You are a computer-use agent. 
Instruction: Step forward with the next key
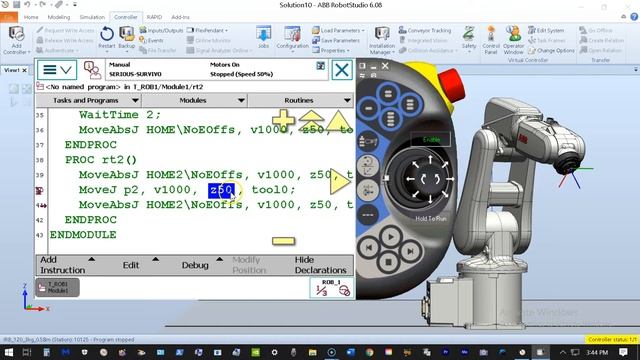(410, 251)
